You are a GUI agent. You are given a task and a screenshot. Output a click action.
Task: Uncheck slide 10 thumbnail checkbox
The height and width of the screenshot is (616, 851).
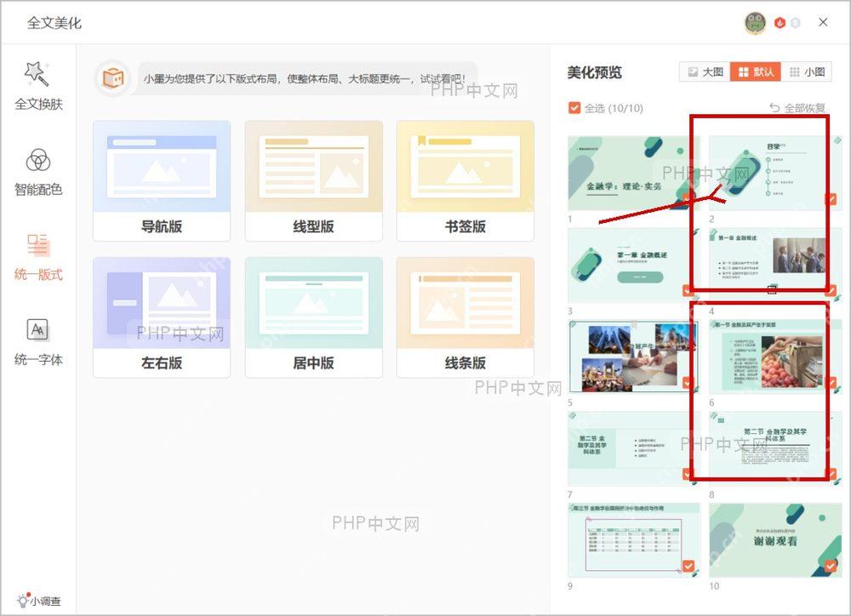tap(831, 566)
